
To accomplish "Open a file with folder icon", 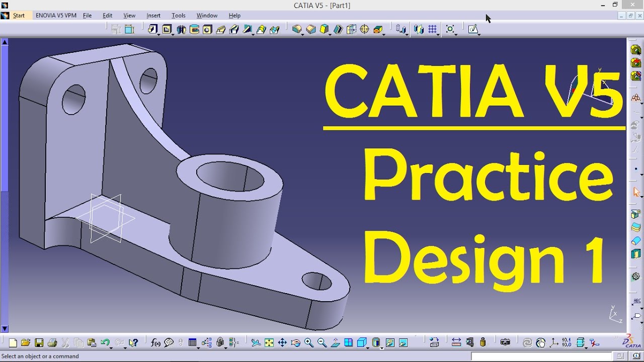I will [x=26, y=343].
